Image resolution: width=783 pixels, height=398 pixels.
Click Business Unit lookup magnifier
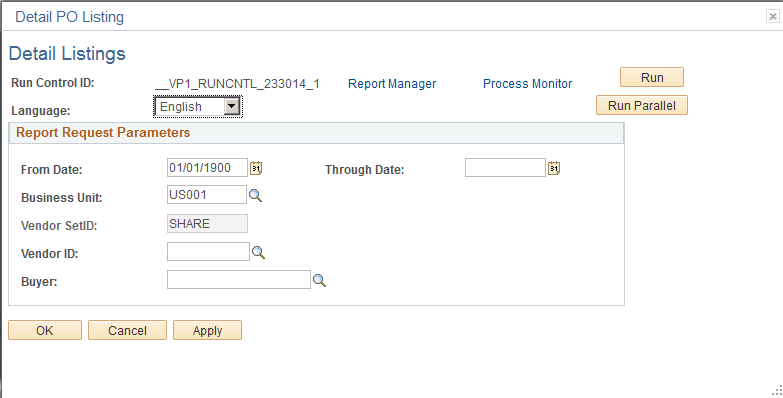pos(255,196)
